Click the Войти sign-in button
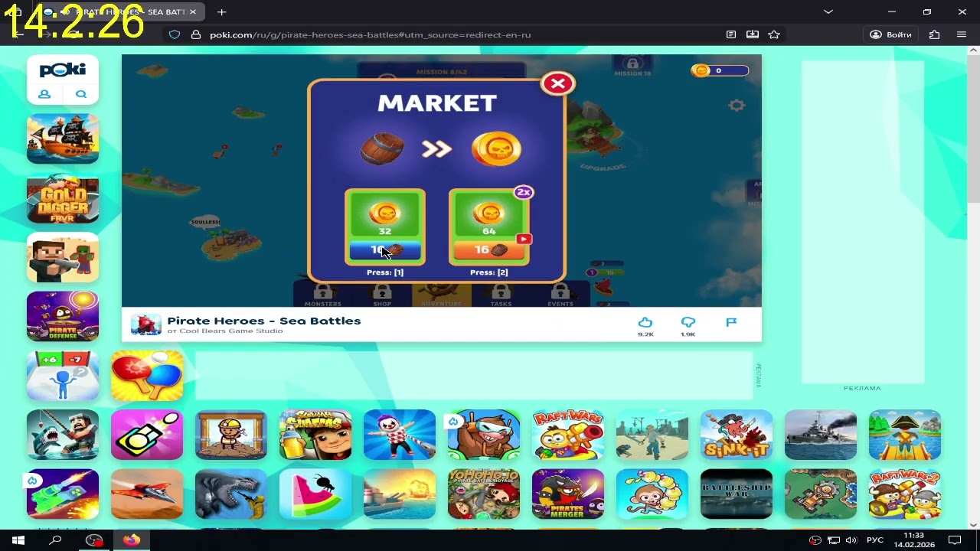 (x=891, y=34)
